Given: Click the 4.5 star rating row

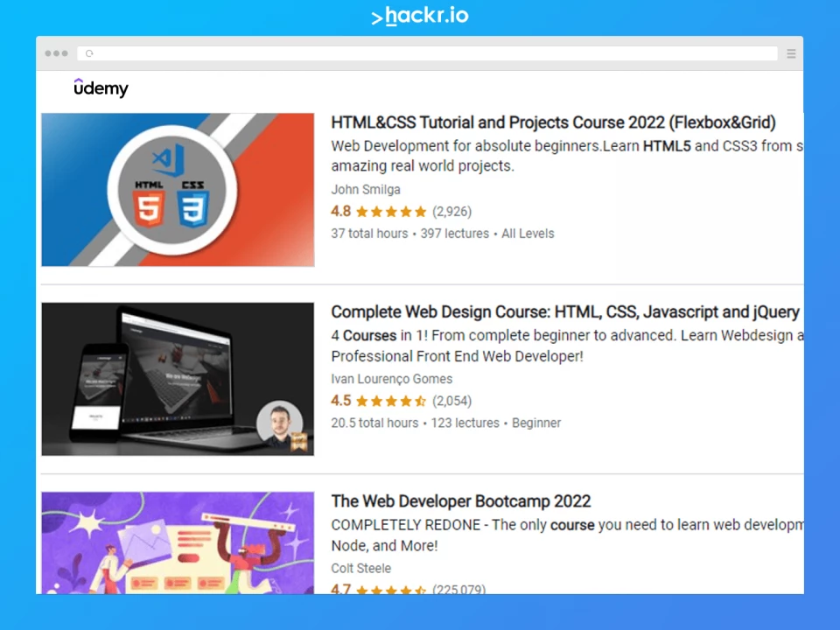Looking at the screenshot, I should 401,401.
